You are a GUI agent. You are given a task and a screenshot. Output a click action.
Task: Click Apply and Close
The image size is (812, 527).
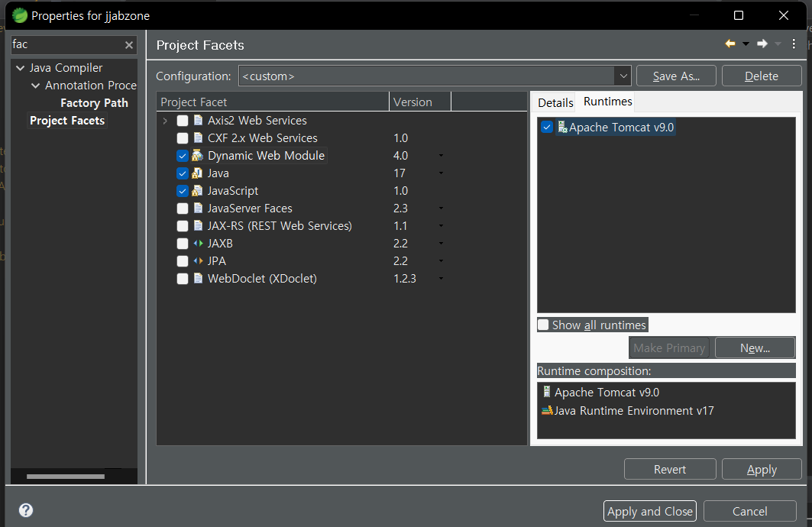(649, 511)
